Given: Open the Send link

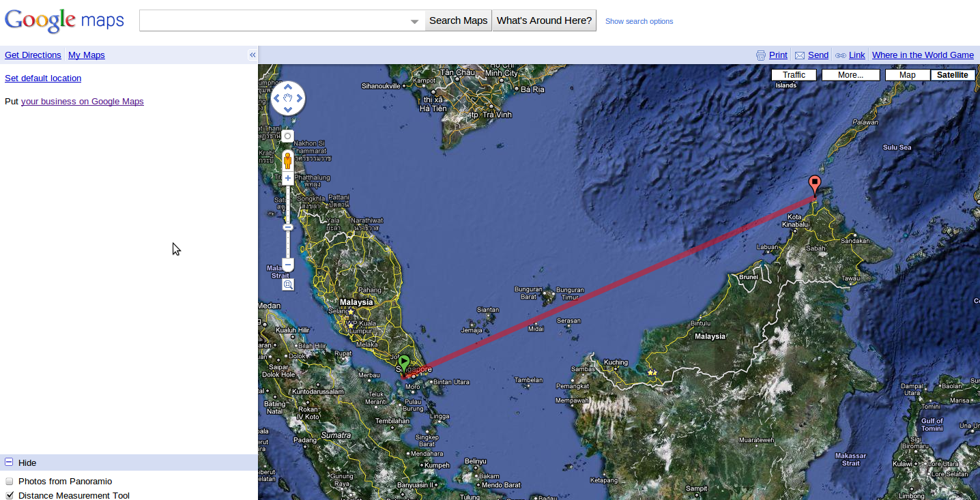Looking at the screenshot, I should [818, 55].
